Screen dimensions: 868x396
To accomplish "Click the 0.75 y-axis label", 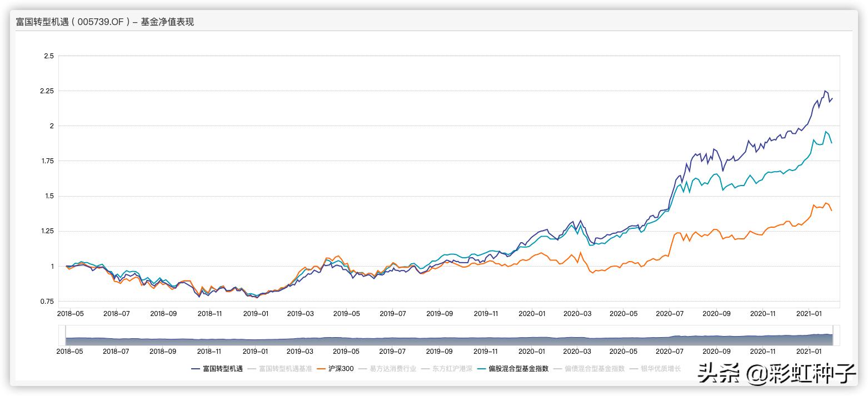I will 48,302.
